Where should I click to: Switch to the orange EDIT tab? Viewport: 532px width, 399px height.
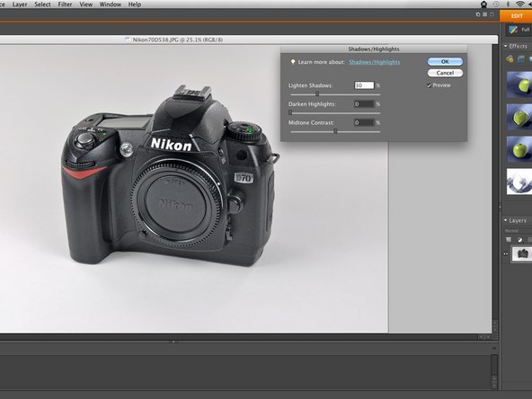coord(516,16)
